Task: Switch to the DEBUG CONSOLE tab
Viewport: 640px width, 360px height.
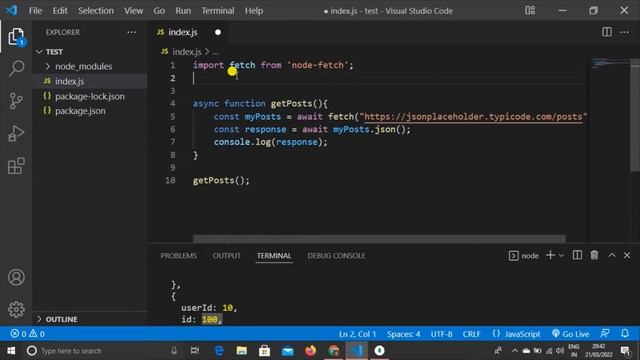Action: pyautogui.click(x=336, y=256)
